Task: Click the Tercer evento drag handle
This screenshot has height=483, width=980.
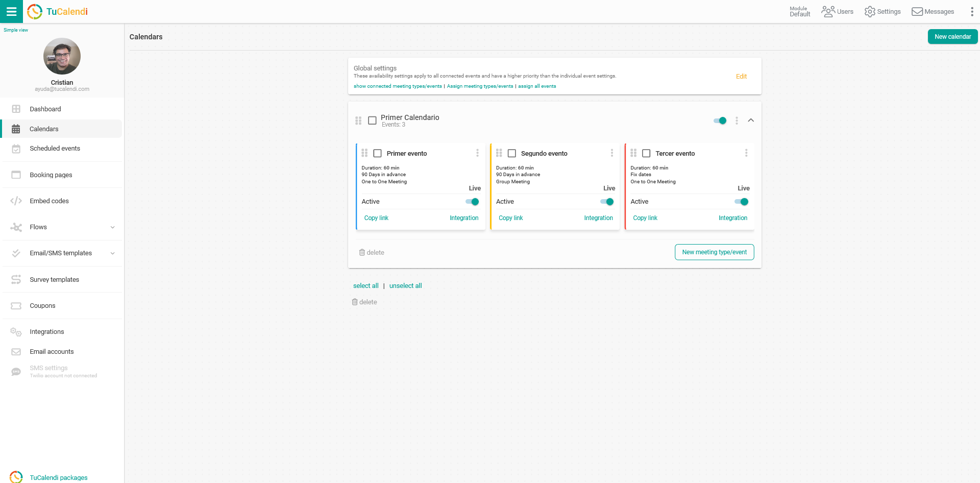Action: click(x=633, y=153)
